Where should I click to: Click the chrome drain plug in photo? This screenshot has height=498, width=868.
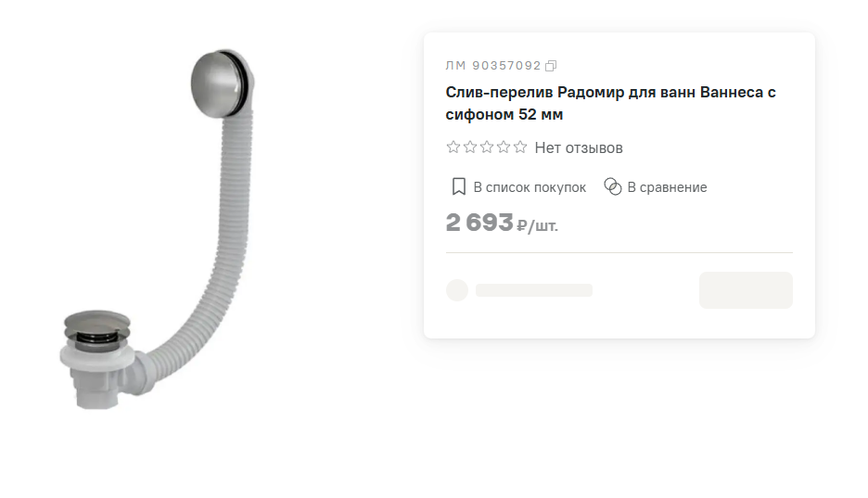[96, 327]
